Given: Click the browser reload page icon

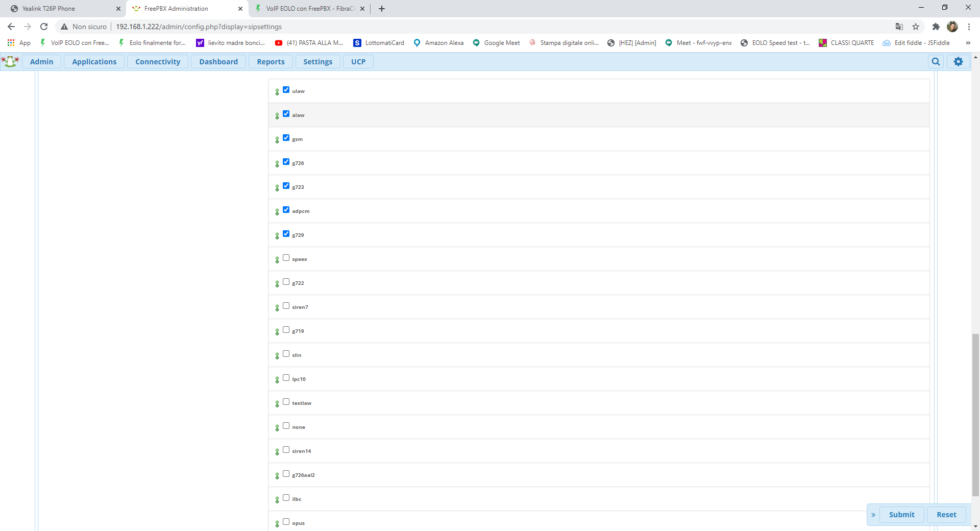Looking at the screenshot, I should pos(44,27).
